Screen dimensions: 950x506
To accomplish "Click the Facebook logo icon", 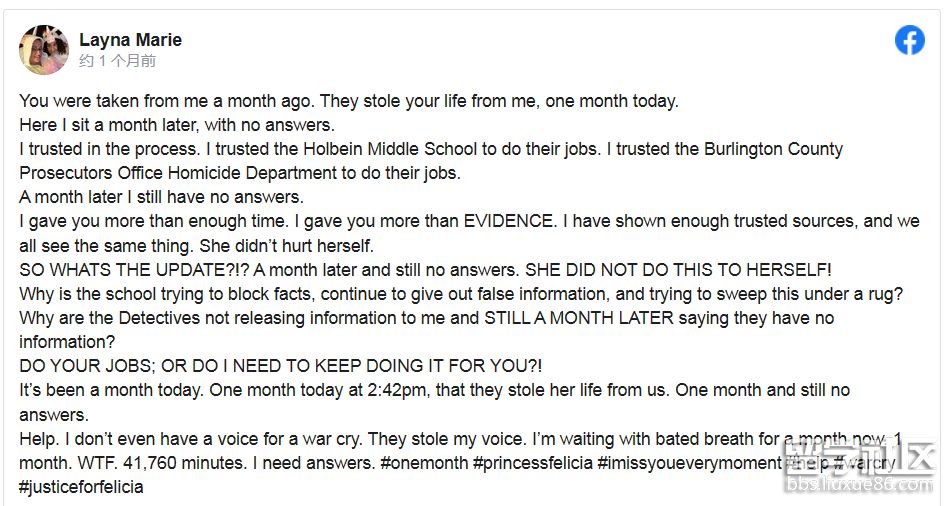I will point(909,41).
